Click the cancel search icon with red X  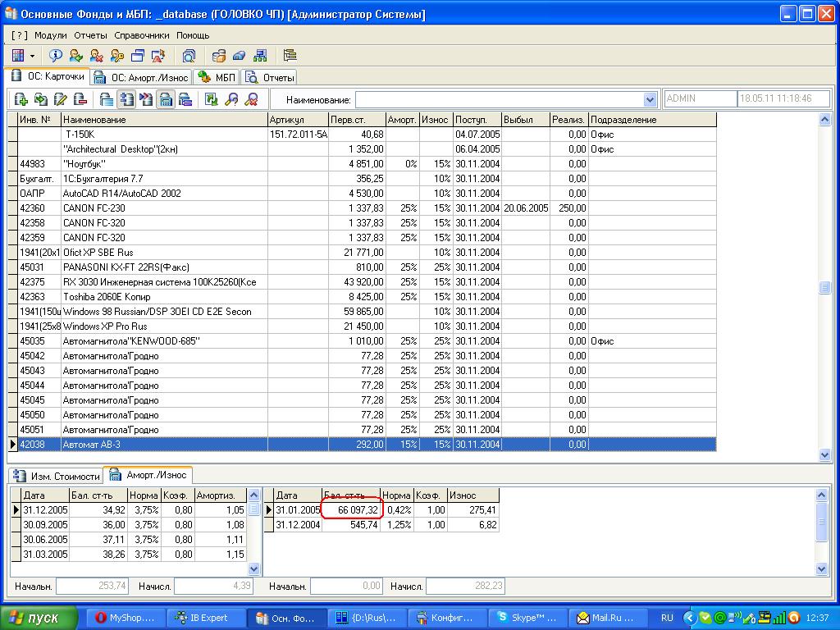point(252,99)
